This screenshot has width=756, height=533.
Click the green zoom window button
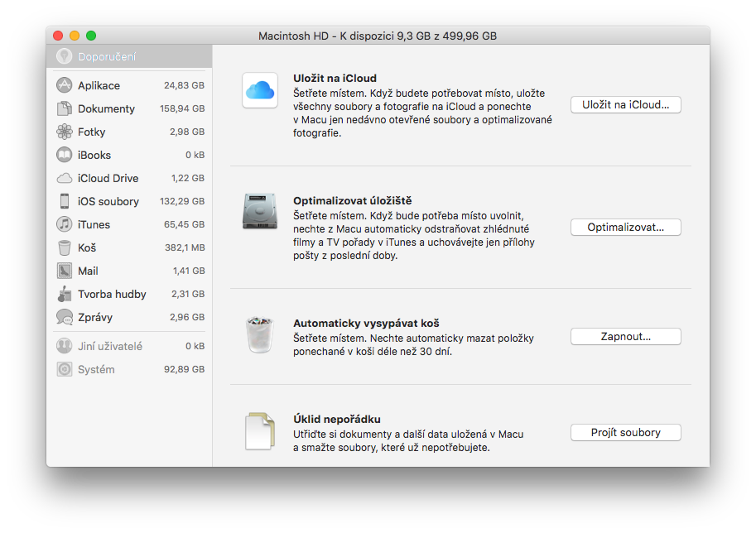tap(91, 36)
